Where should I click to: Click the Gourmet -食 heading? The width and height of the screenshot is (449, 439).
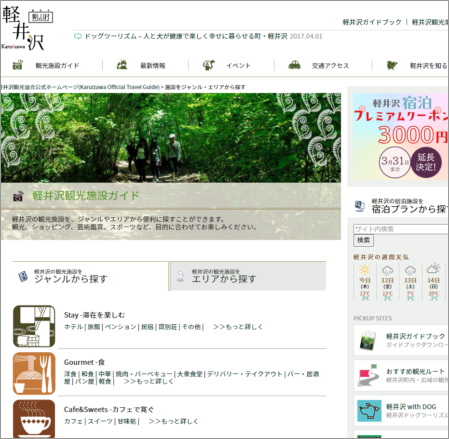coord(84,362)
